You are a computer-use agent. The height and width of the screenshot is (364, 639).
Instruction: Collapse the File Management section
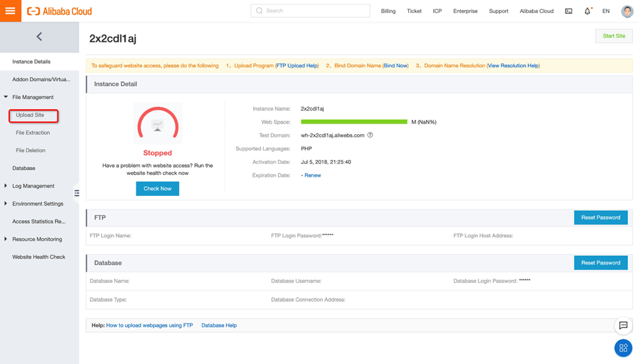(x=7, y=97)
